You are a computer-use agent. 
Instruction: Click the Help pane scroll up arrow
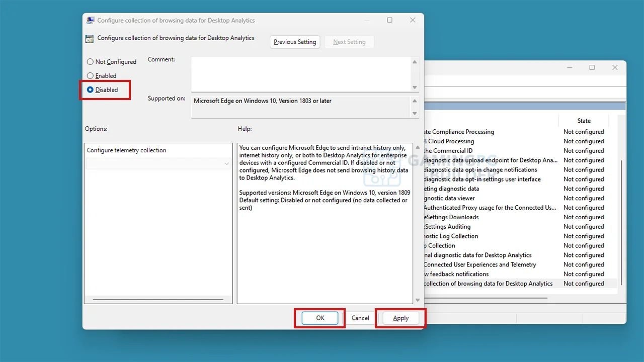tap(417, 148)
